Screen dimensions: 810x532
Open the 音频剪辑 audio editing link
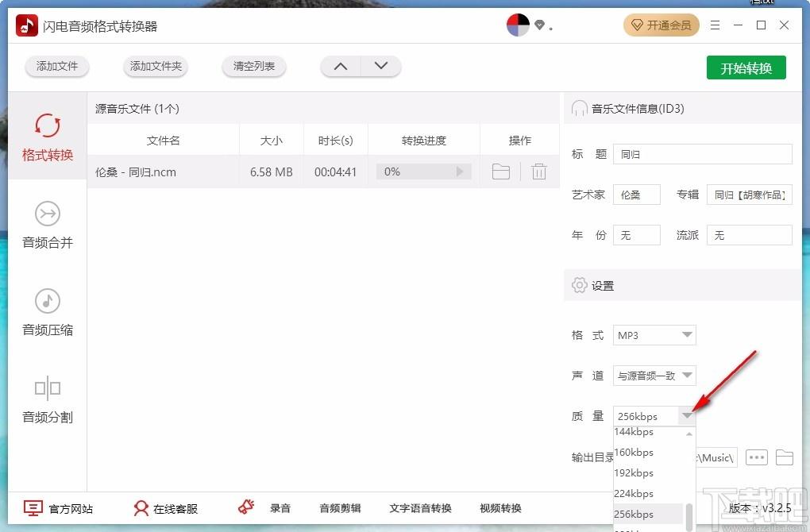pos(340,508)
